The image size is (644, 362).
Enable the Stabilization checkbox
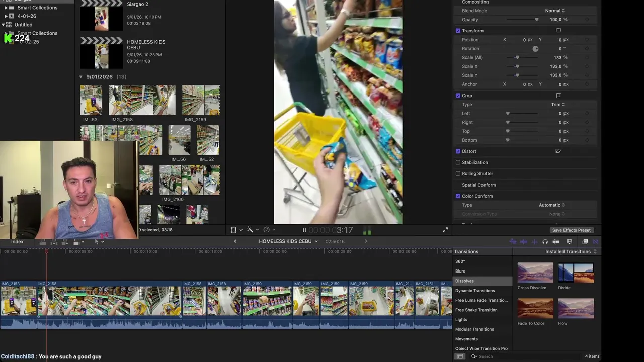click(458, 162)
